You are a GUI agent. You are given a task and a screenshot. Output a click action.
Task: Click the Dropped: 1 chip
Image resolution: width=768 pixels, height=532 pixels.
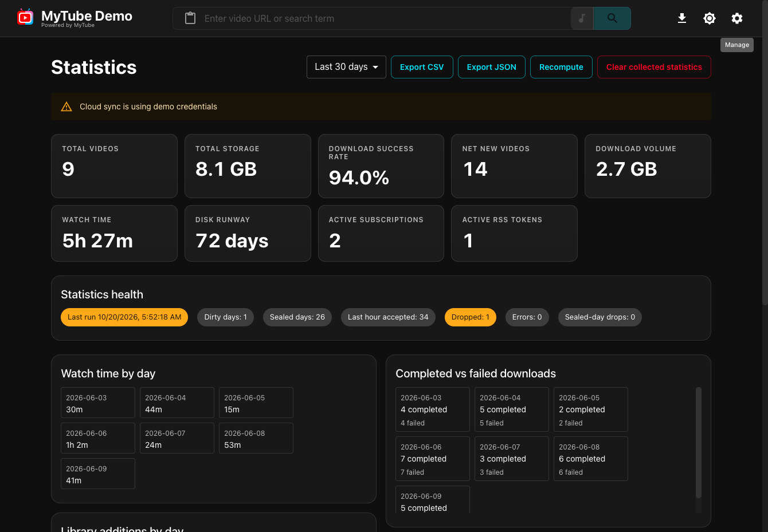(x=471, y=317)
